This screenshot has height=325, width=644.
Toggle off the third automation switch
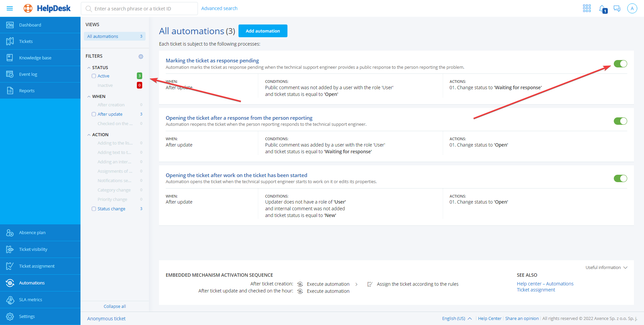pos(620,178)
